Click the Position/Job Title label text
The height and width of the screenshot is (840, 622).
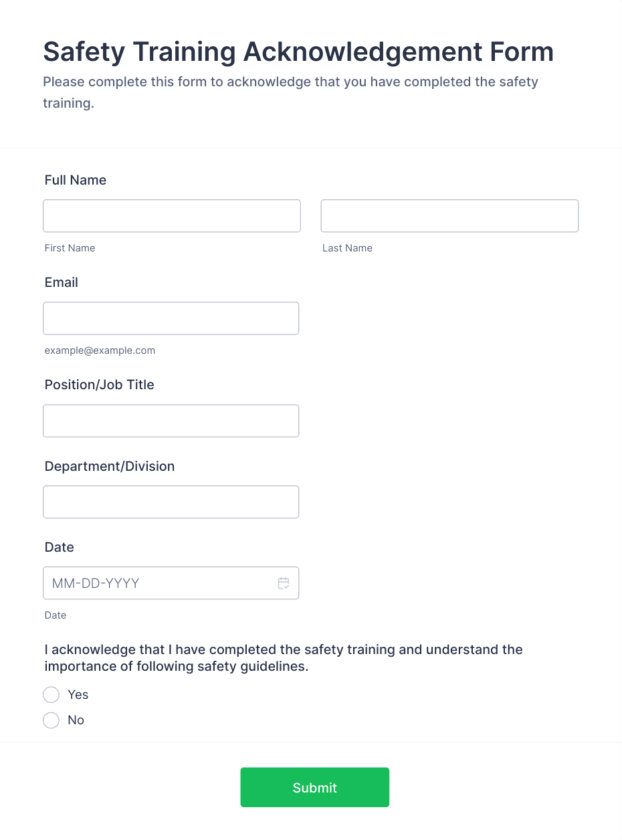point(100,385)
